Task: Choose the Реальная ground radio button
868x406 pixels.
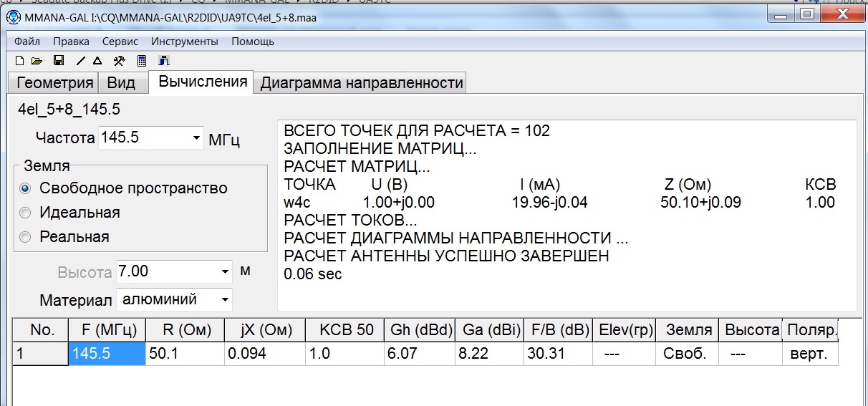Action: (26, 238)
